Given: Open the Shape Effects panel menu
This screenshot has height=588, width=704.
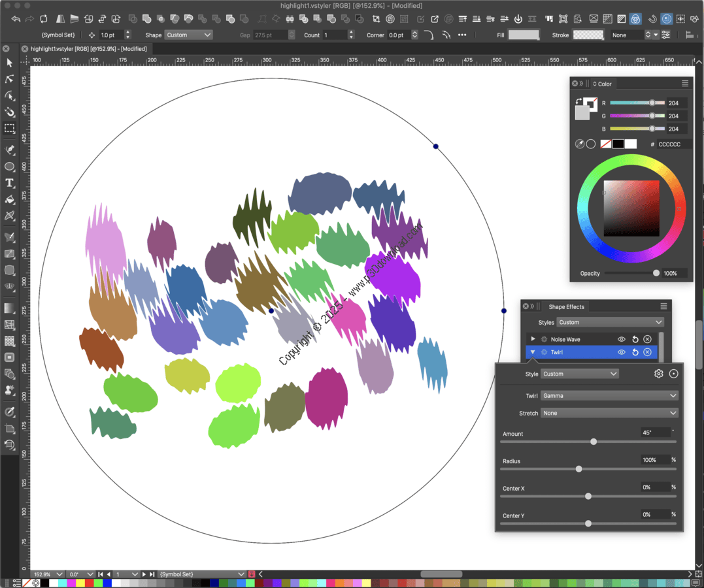Looking at the screenshot, I should 663,306.
